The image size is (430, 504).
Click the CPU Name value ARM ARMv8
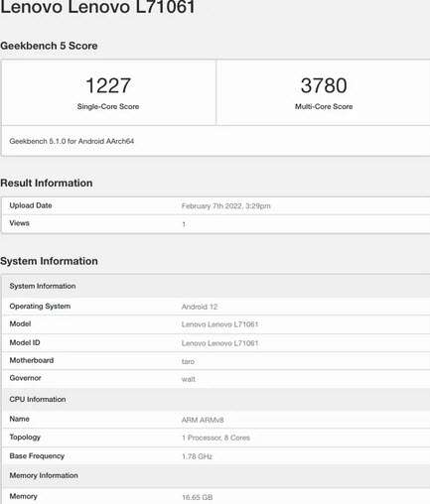pyautogui.click(x=203, y=420)
